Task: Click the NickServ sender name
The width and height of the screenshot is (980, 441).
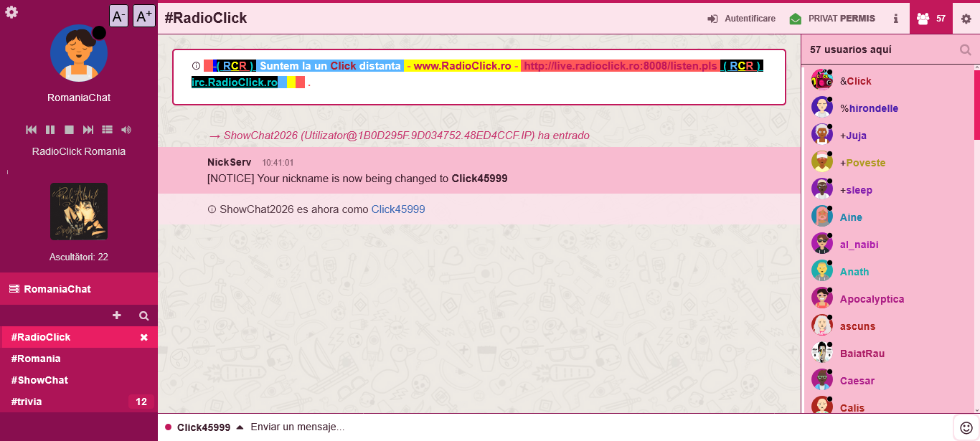Action: tap(229, 162)
